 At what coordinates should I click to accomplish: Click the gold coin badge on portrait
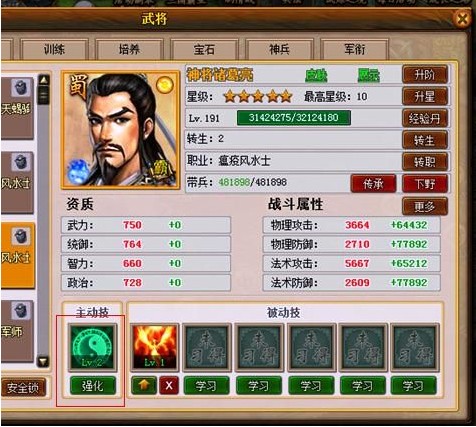(x=165, y=84)
